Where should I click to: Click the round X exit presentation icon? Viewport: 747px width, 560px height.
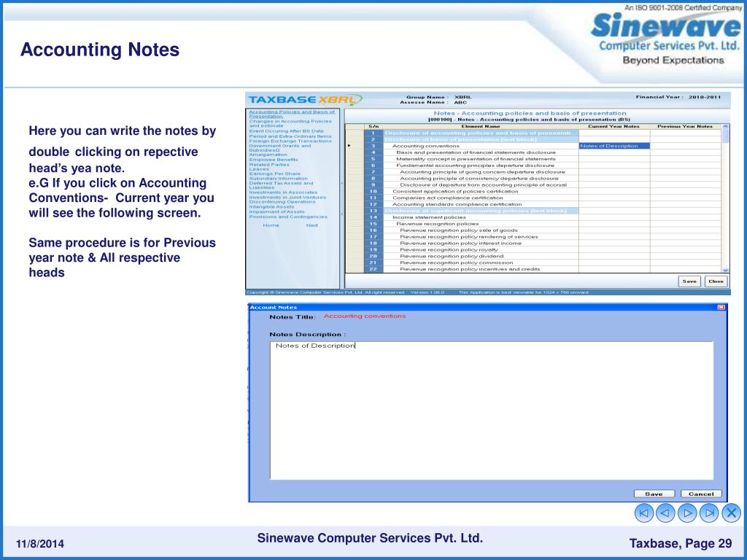731,513
